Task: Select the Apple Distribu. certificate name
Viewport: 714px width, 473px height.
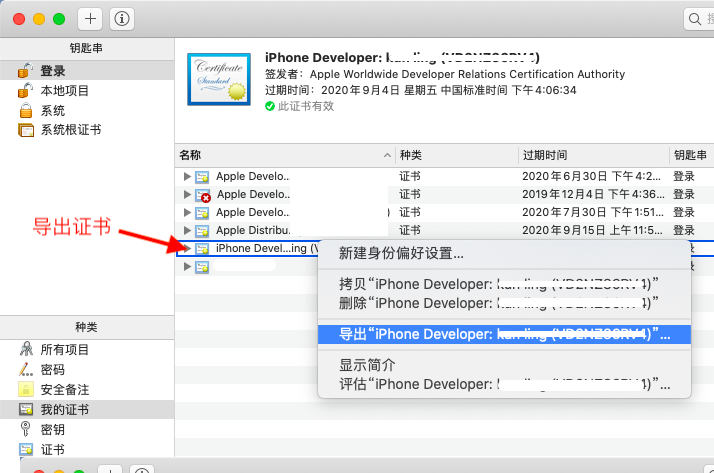Action: click(253, 230)
